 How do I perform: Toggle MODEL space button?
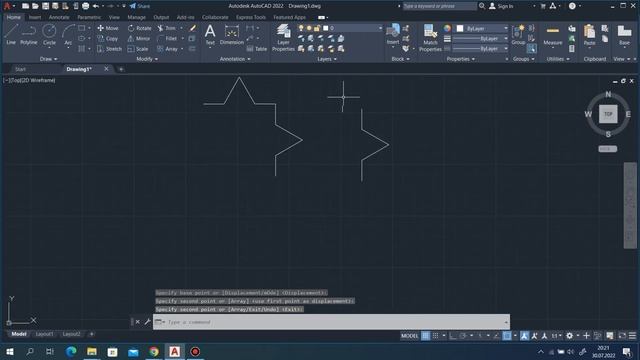409,336
